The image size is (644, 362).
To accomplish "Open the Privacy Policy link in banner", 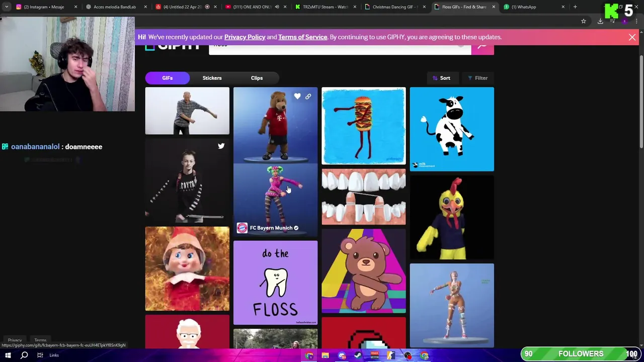I will (x=245, y=37).
